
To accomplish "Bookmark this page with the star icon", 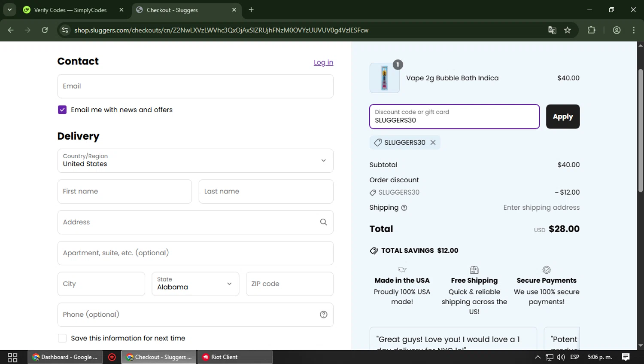I will 568,30.
